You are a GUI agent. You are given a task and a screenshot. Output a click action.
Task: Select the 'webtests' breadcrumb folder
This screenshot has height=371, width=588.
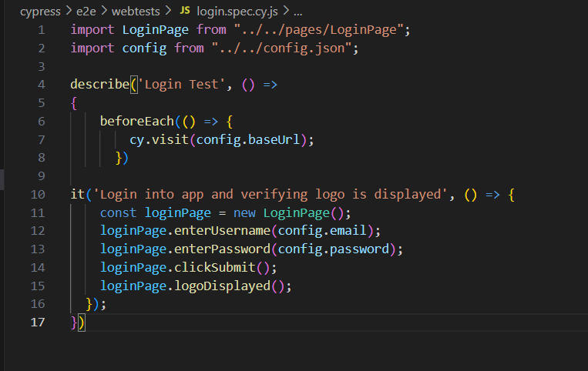136,12
